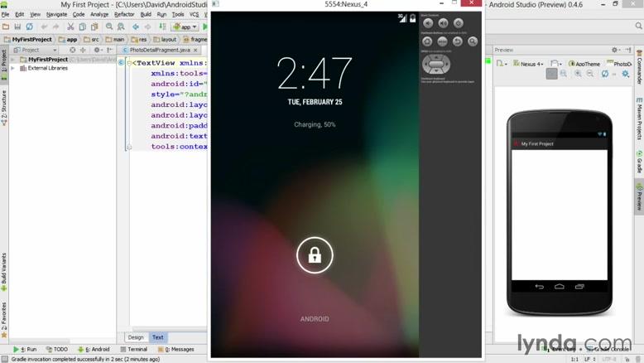Screen dimensions: 644x363
Task: Hide the Project panel using its arrow icon
Action: click(109, 51)
